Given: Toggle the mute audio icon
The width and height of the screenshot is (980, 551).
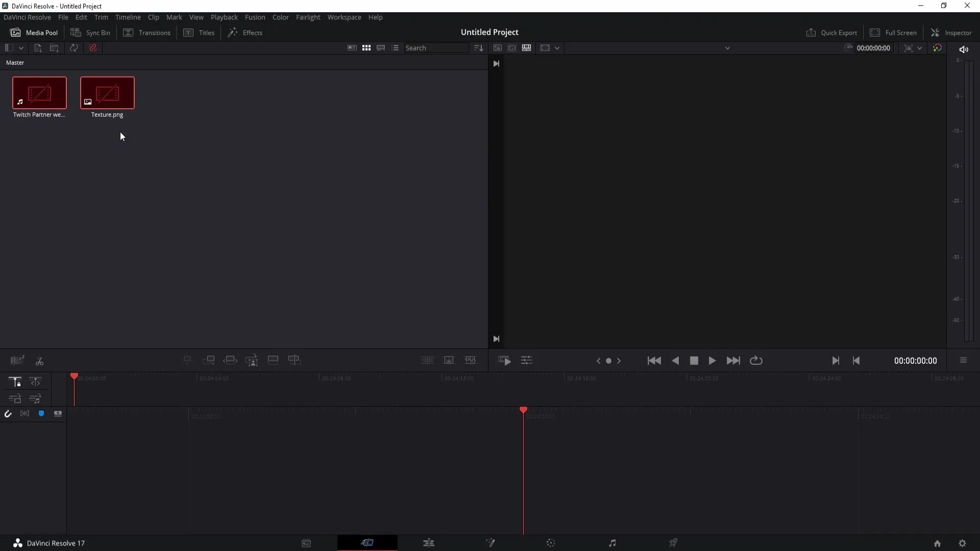Looking at the screenshot, I should [x=964, y=47].
